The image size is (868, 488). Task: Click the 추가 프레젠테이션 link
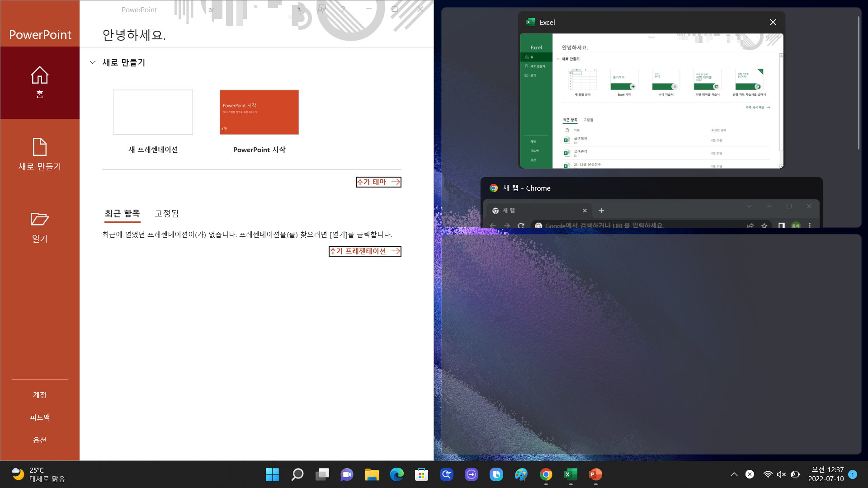pos(364,251)
